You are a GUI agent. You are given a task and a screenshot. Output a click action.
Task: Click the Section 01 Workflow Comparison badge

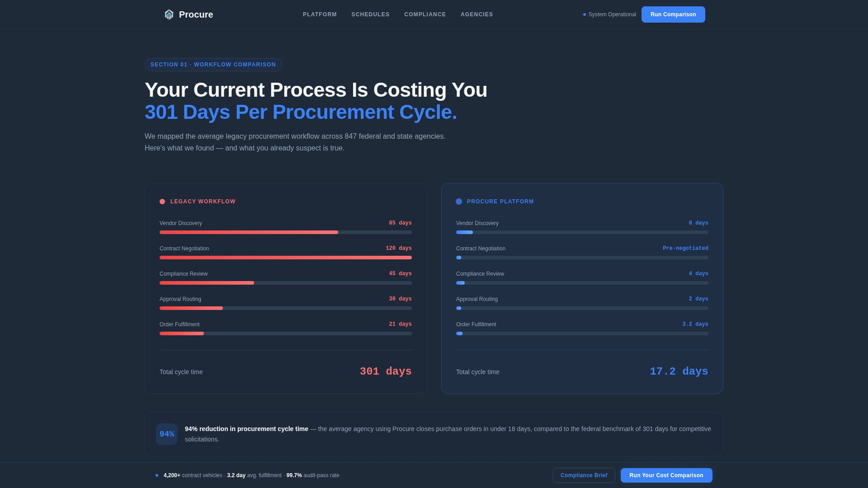coord(213,65)
